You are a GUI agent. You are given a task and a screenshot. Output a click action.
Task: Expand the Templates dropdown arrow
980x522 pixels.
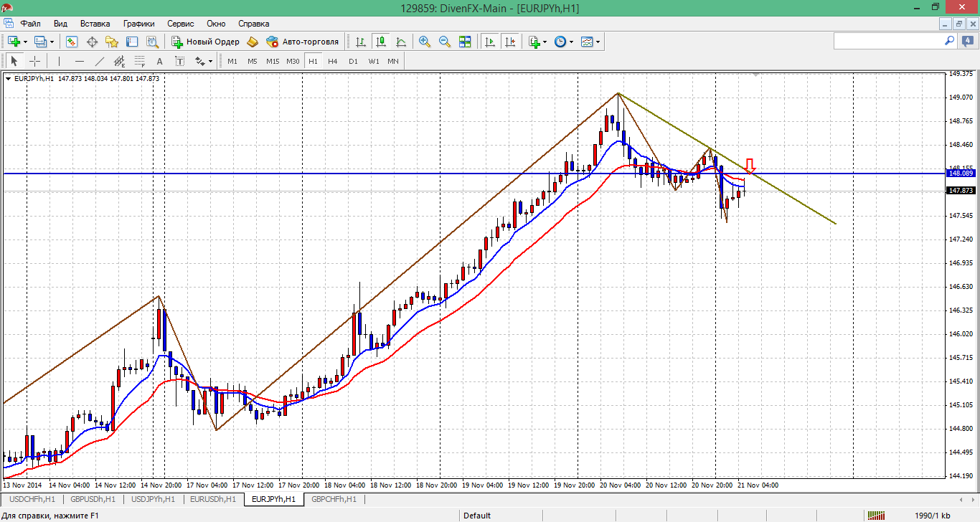click(x=598, y=42)
